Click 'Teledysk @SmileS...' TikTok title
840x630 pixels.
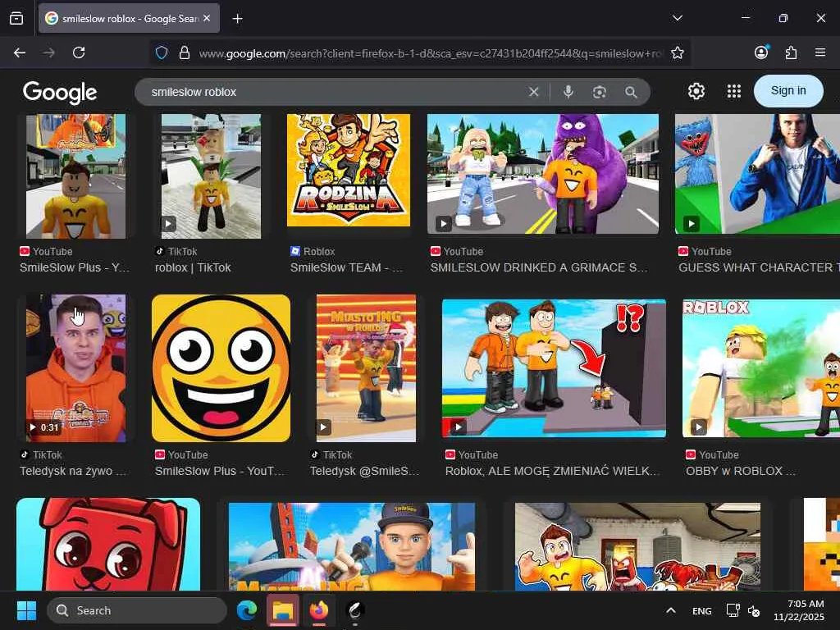pyautogui.click(x=364, y=471)
